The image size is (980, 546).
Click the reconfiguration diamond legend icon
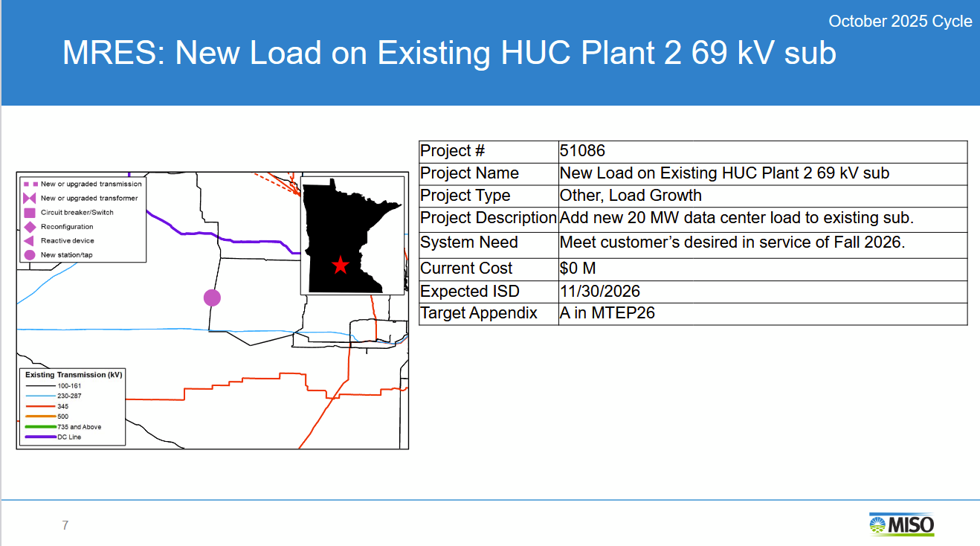30,227
